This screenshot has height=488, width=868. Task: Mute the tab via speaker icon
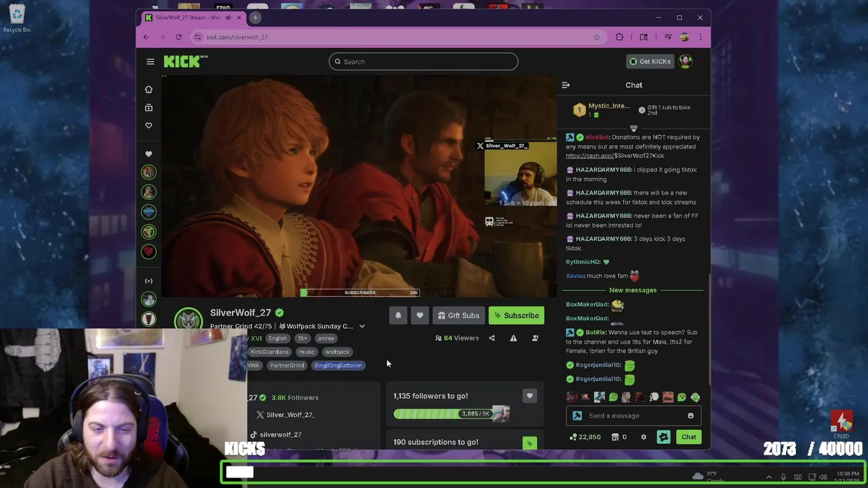point(228,18)
